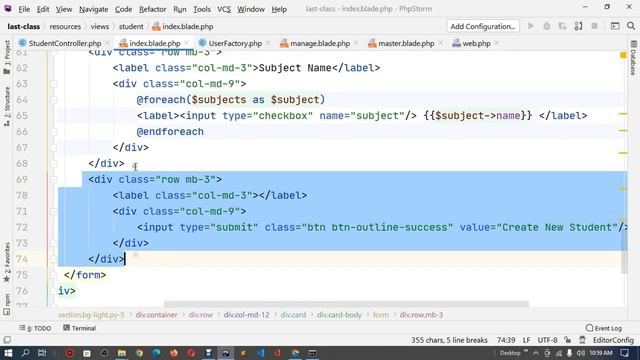
Task: Open the Navigate menu
Action: [93, 9]
